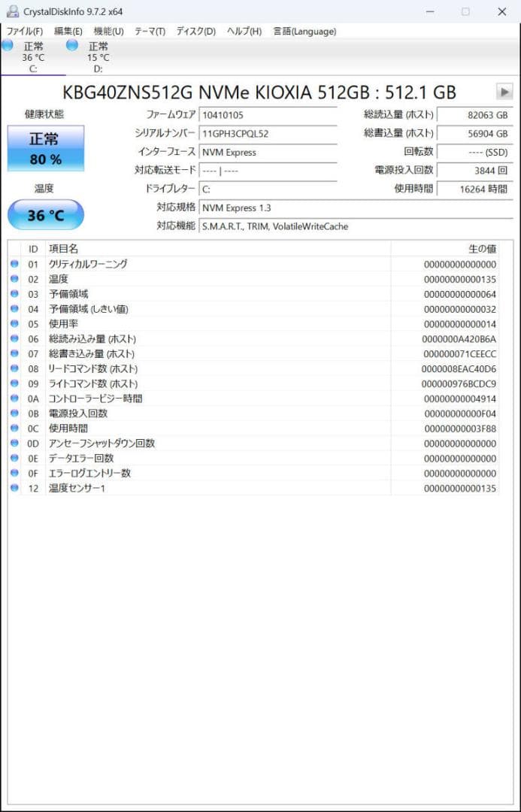521x812 pixels.
Task: Open the ファイル(F) menu
Action: click(x=25, y=32)
